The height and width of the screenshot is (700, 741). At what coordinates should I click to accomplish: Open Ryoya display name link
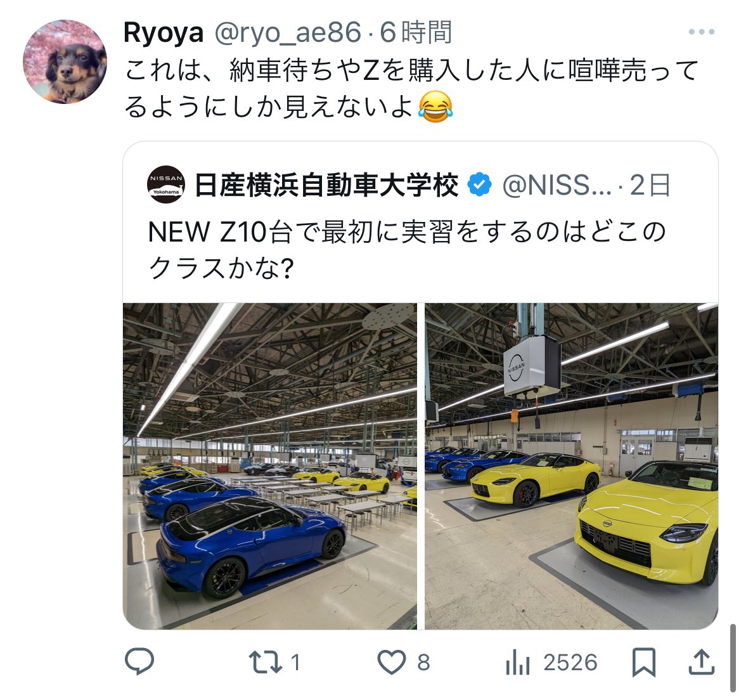164,32
